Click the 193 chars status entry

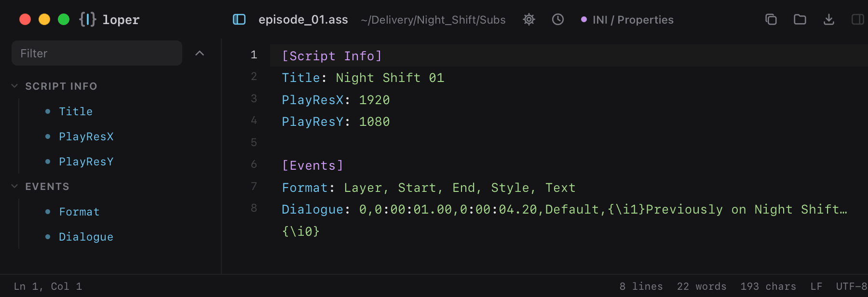click(x=768, y=286)
